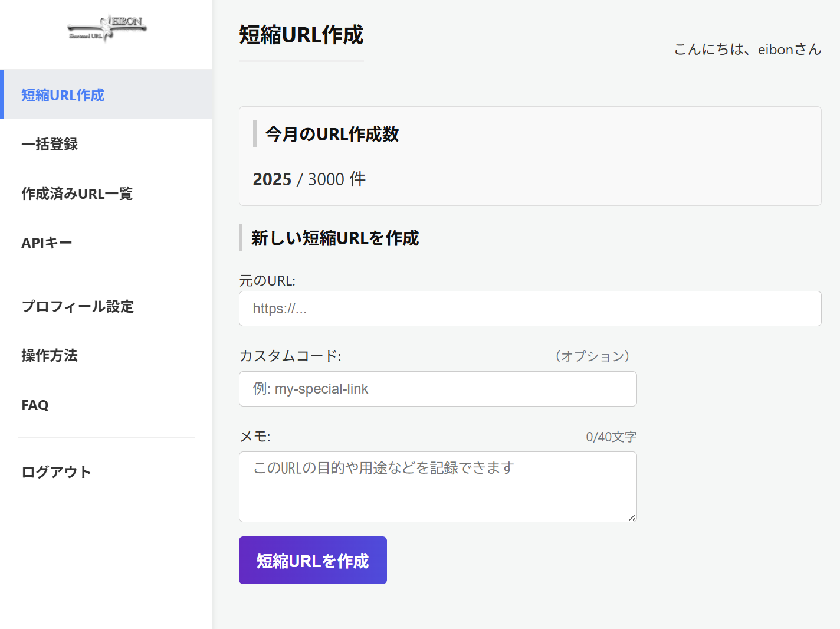Image resolution: width=840 pixels, height=629 pixels.
Task: Open プロフィール設定 from the sidebar
Action: click(77, 307)
